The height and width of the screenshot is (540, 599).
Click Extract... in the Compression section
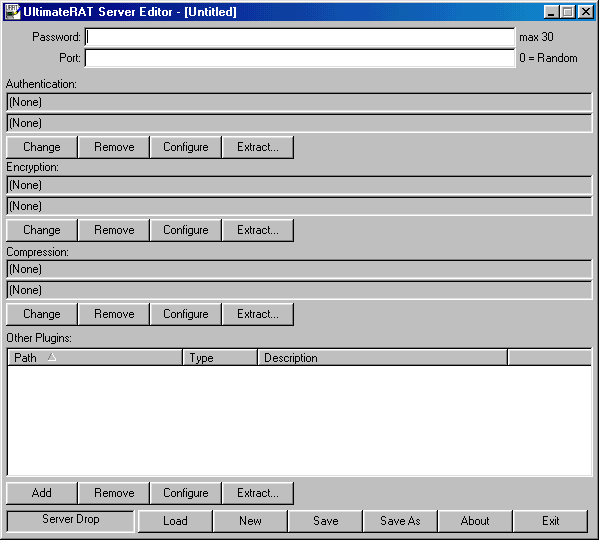(x=258, y=314)
